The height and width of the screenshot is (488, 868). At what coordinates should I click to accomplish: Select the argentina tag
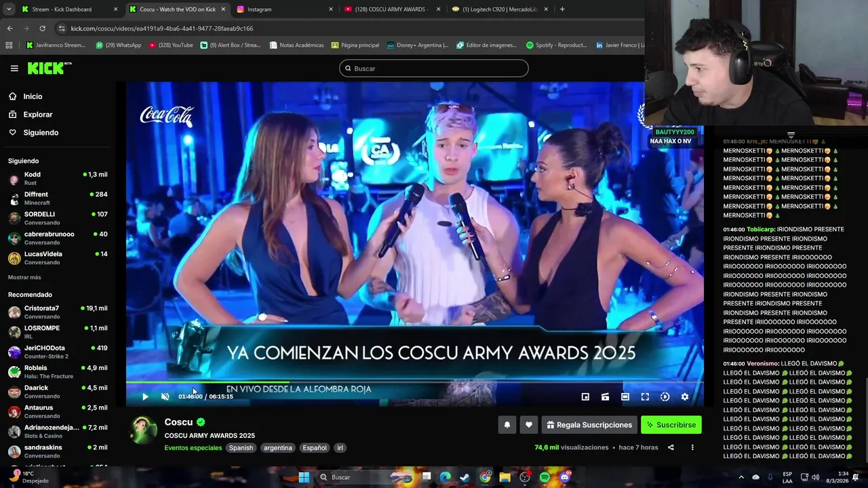point(278,448)
